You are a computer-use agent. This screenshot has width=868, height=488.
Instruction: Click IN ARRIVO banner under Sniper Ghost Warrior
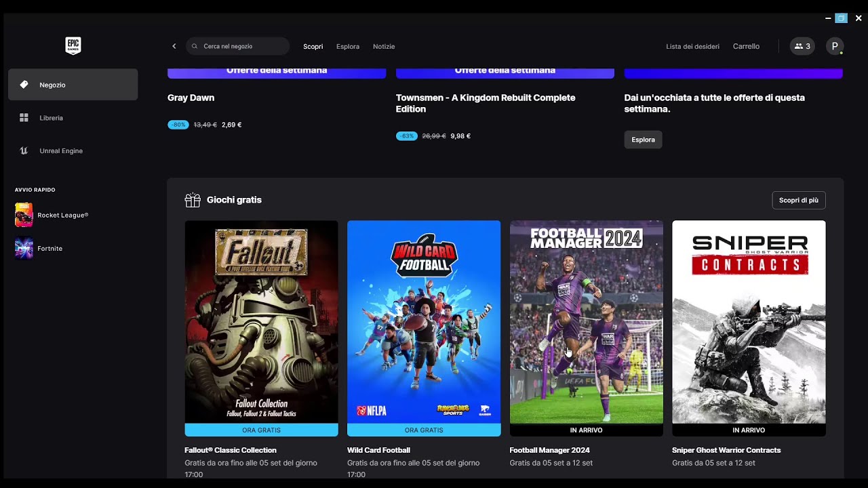coord(749,430)
